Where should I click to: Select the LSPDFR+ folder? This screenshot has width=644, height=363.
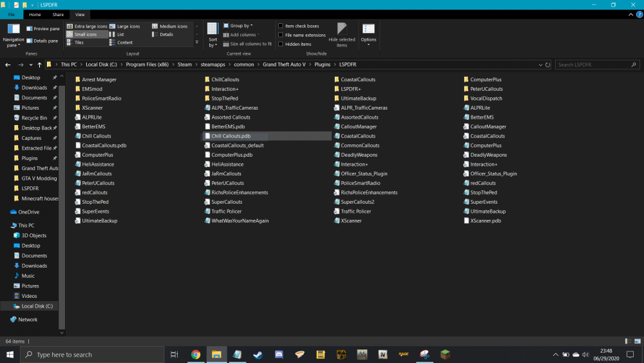tap(348, 89)
